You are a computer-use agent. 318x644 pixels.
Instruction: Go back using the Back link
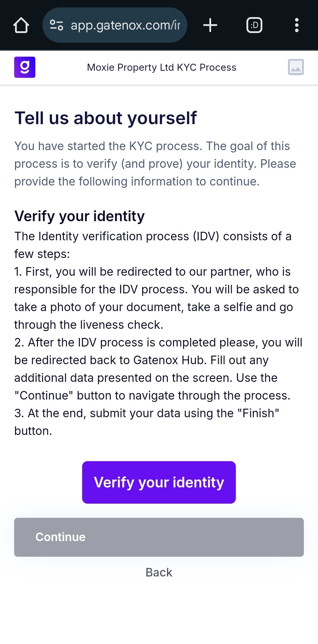tap(159, 572)
